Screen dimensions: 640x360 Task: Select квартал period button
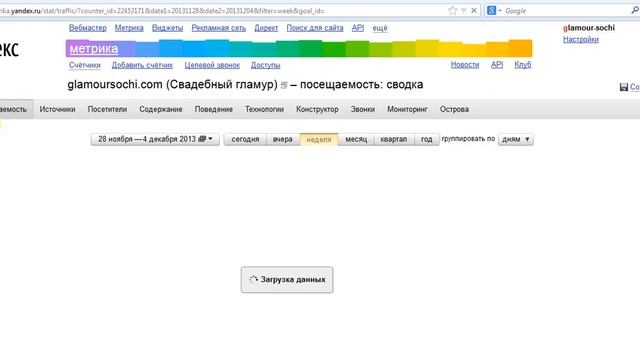[393, 139]
